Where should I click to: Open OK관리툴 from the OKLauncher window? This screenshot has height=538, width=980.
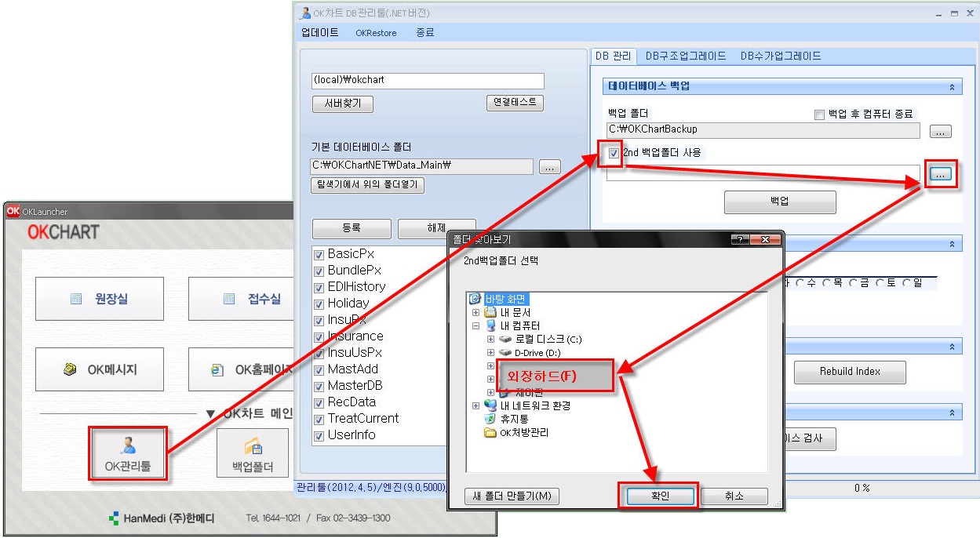[128, 453]
